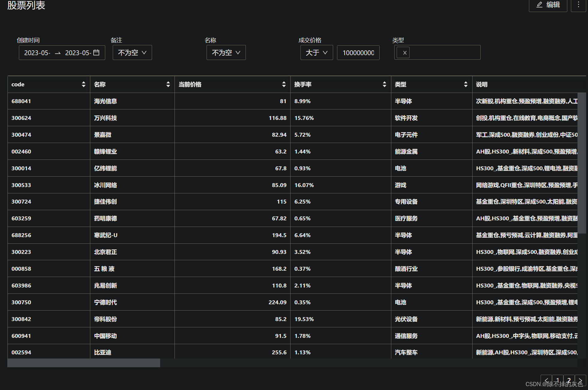The image size is (588, 390).
Task: Sort by 类型 column arrows
Action: click(465, 84)
